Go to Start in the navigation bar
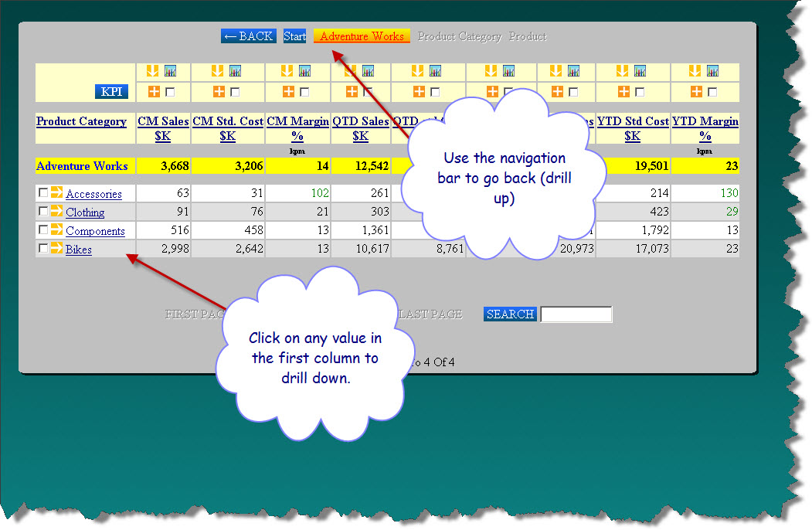Image resolution: width=812 pixels, height=530 pixels. pyautogui.click(x=294, y=36)
